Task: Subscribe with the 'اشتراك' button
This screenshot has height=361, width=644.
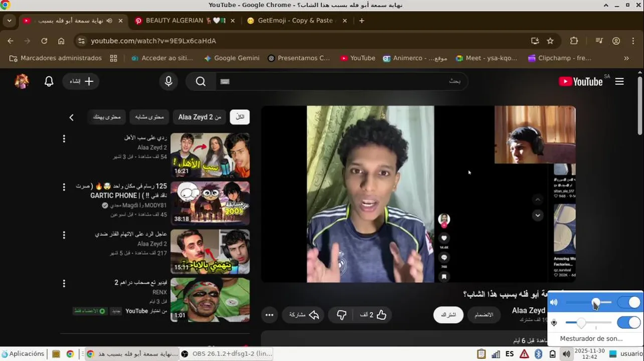Action: click(x=448, y=315)
